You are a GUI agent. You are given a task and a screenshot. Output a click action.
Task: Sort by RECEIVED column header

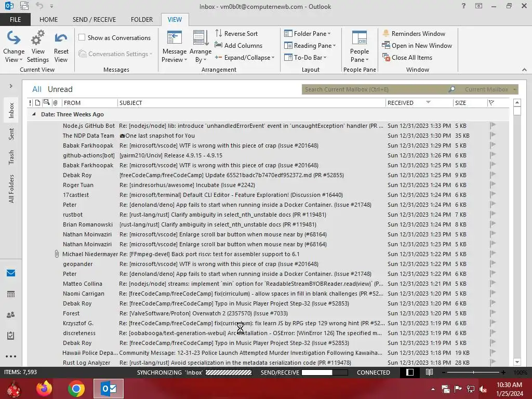pos(419,103)
